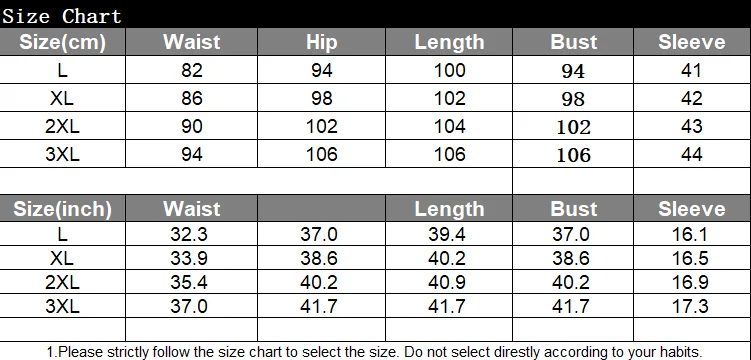751x360 pixels.
Task: Click the Sleeve header in cm table
Action: pos(692,42)
